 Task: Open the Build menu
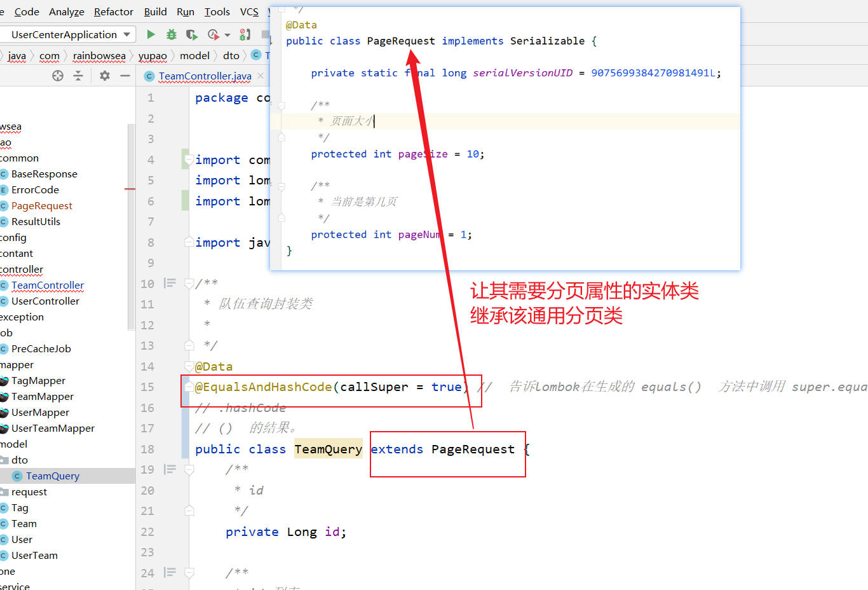pos(156,11)
